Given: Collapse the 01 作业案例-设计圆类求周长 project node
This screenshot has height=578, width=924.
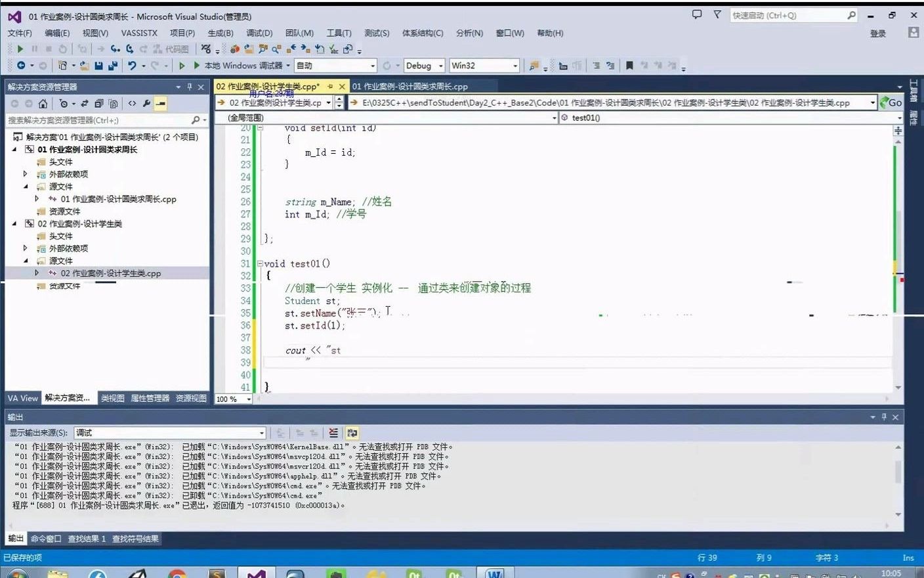Looking at the screenshot, I should point(14,150).
